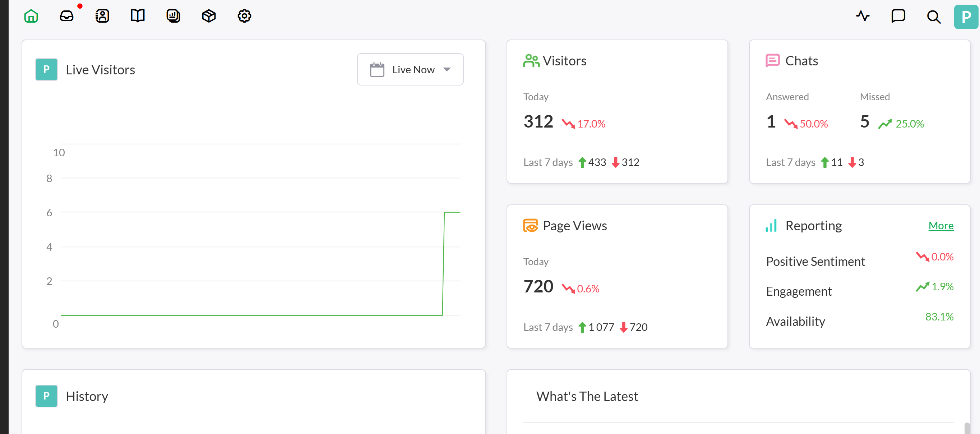Click today's visitors count 312
The width and height of the screenshot is (980, 434).
(x=538, y=122)
